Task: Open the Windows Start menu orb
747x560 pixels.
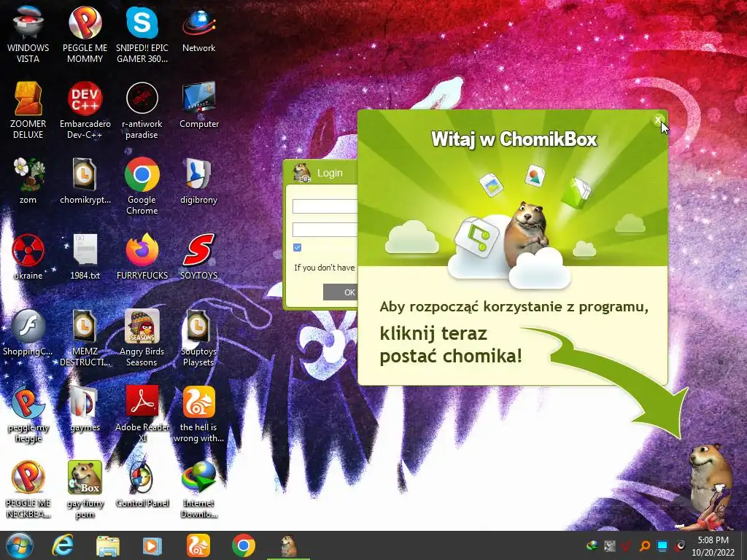Action: pyautogui.click(x=19, y=545)
